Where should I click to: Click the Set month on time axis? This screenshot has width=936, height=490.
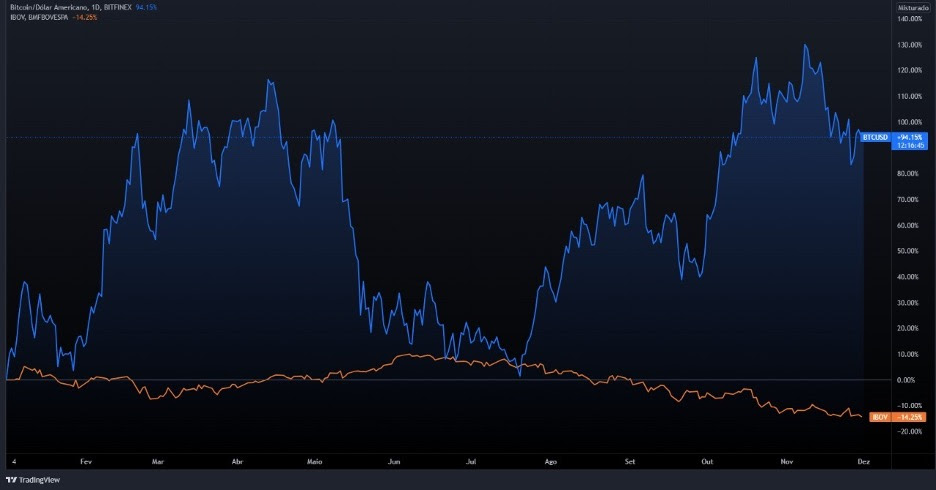tap(630, 461)
